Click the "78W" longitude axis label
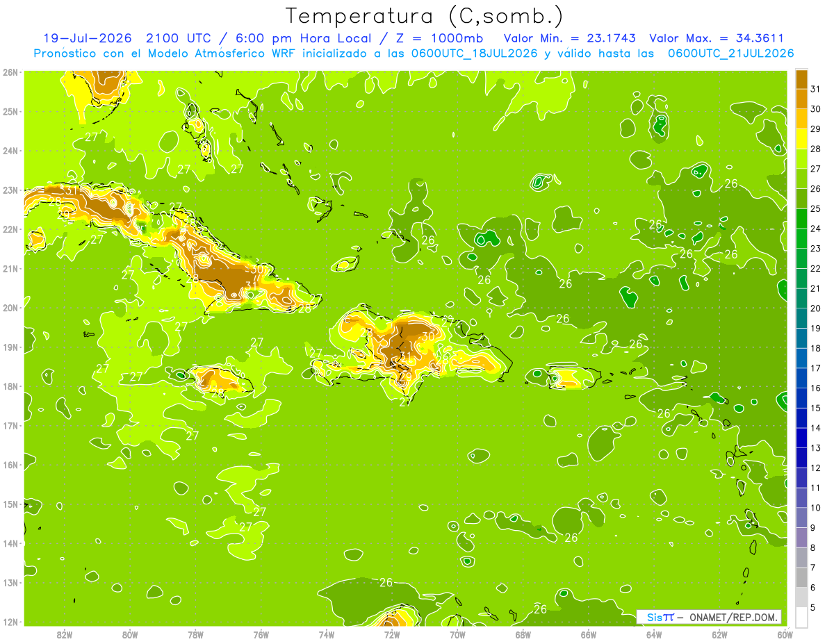This screenshot has height=644, width=834. tap(195, 634)
